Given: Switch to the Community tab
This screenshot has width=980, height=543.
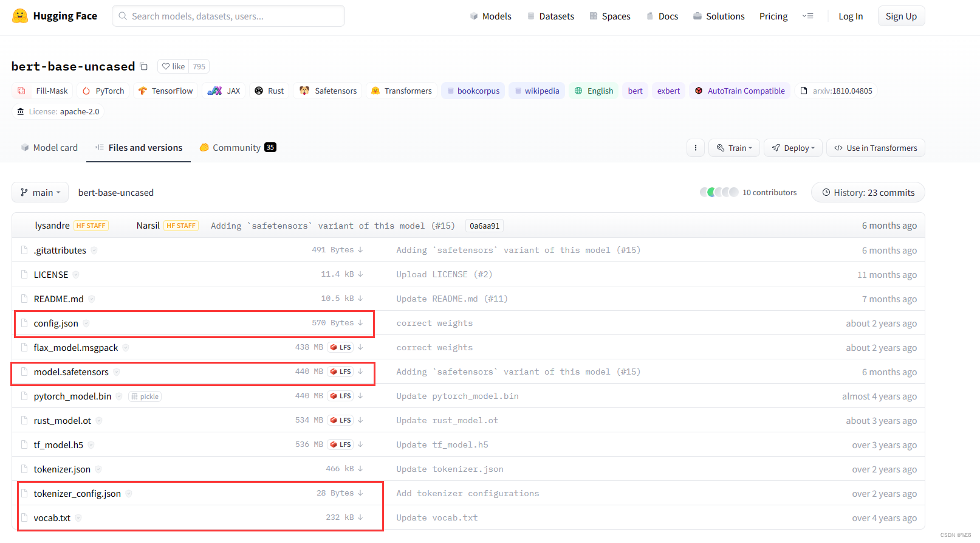Looking at the screenshot, I should (x=238, y=147).
